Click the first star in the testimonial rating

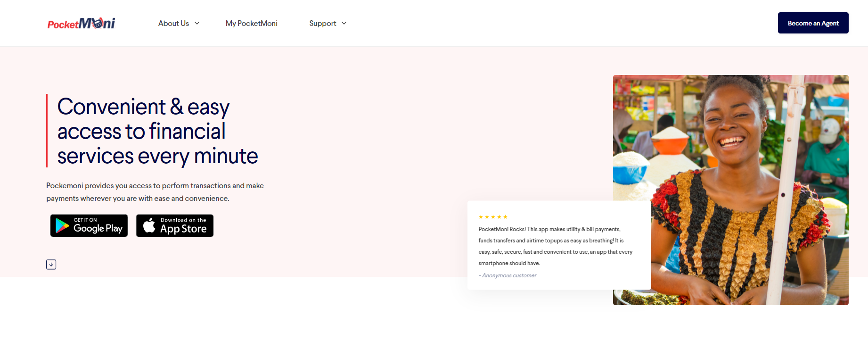(481, 217)
